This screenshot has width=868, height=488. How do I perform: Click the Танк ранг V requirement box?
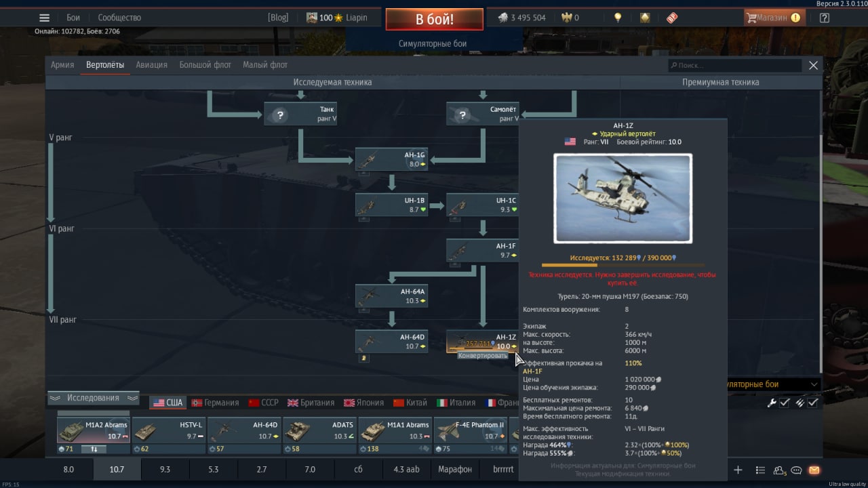point(300,113)
